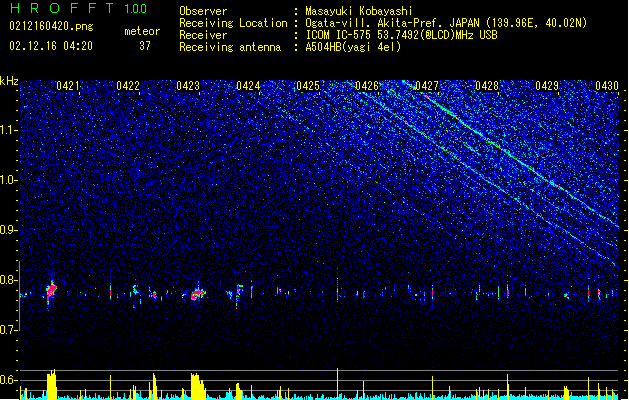
Task: Click the 0422 time marker
Action: [128, 86]
